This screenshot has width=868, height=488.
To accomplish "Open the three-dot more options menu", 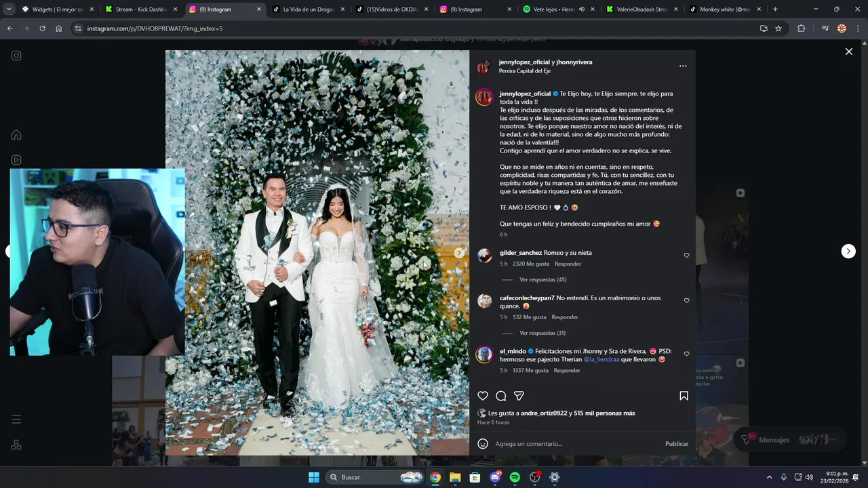I will [x=683, y=66].
